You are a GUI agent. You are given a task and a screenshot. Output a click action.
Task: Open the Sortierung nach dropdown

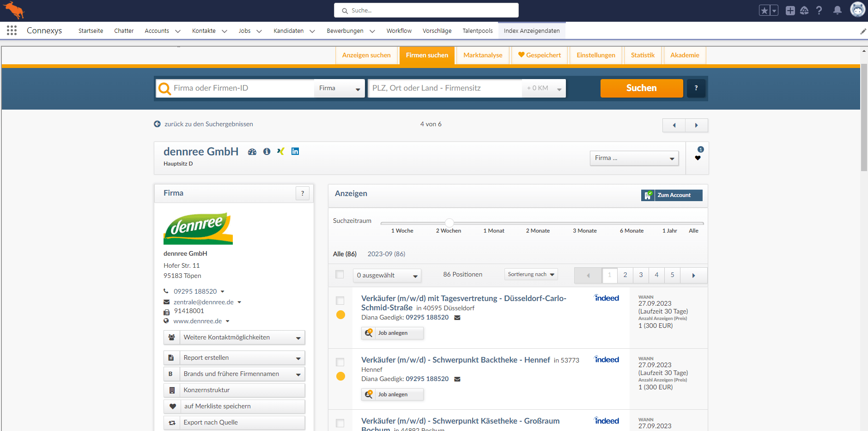tap(531, 274)
